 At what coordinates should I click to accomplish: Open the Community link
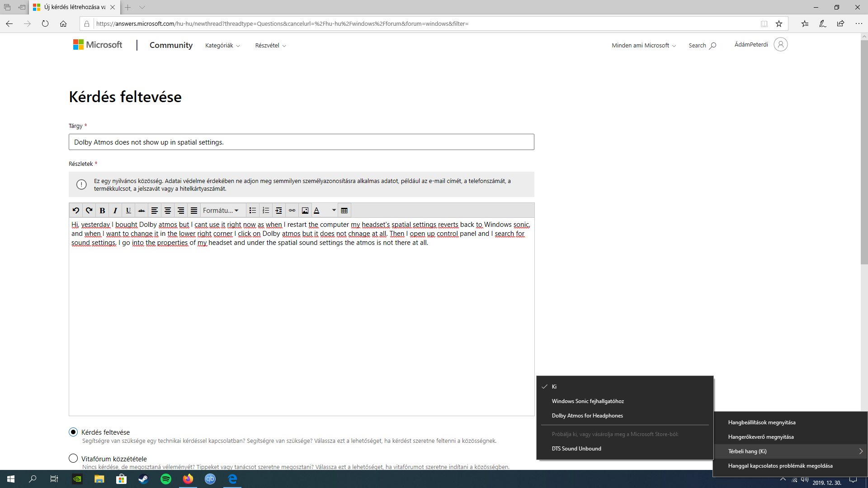click(x=171, y=45)
